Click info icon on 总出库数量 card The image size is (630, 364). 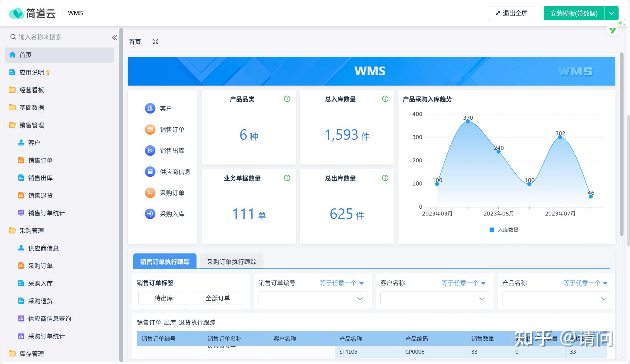385,178
